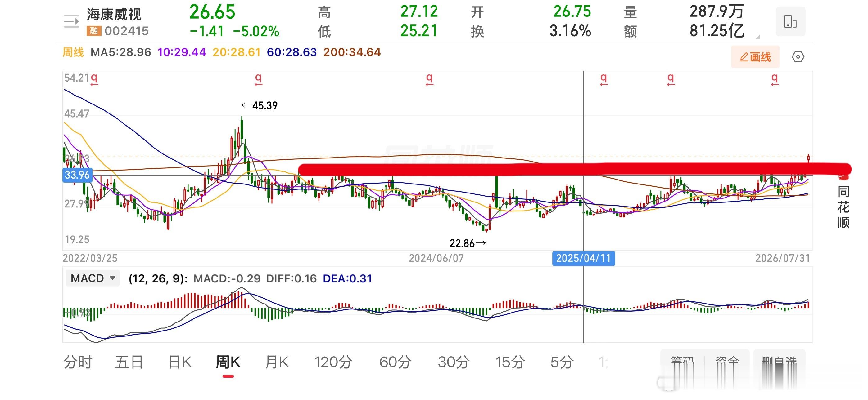Screen dimensions: 868x400
Task: Tap the 周线 label
Action: pyautogui.click(x=73, y=52)
